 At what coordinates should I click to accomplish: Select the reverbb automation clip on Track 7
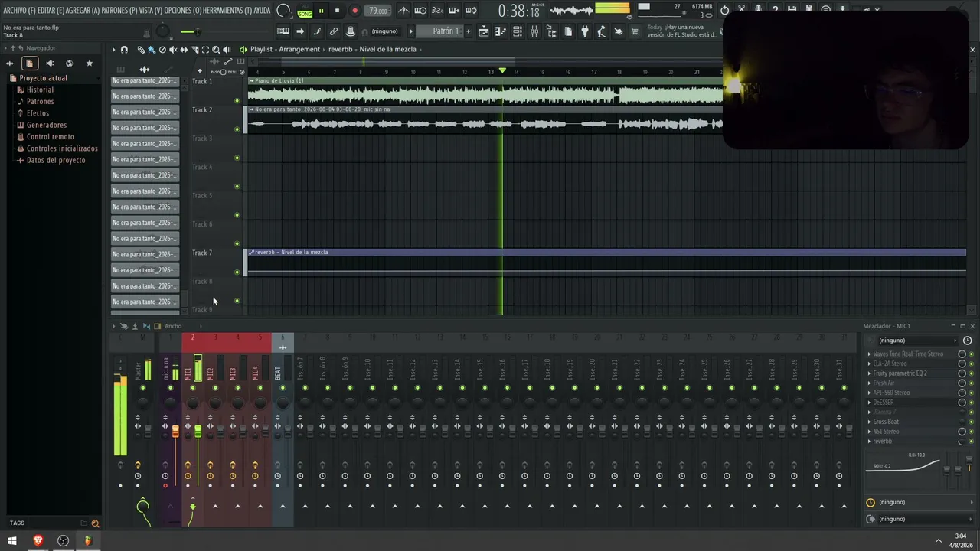click(606, 262)
